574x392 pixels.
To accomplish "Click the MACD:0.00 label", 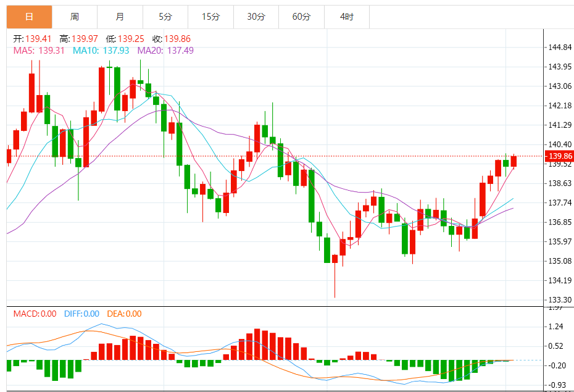I will click(35, 314).
